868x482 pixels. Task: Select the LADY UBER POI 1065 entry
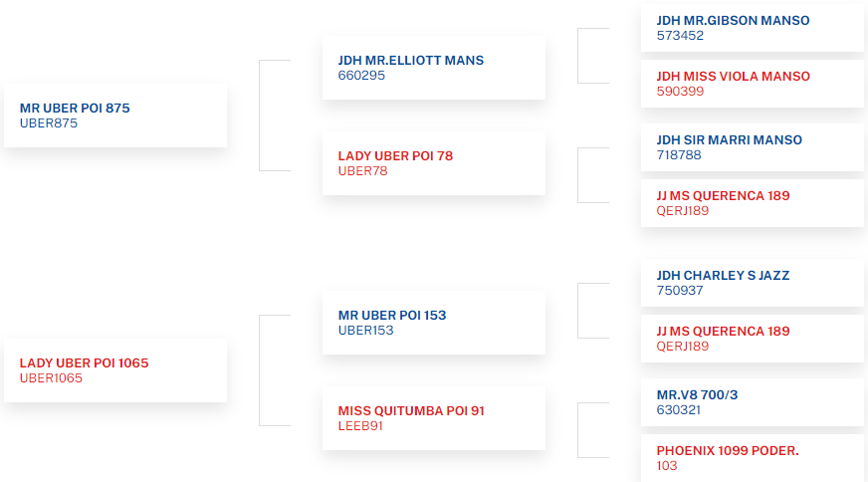point(115,370)
